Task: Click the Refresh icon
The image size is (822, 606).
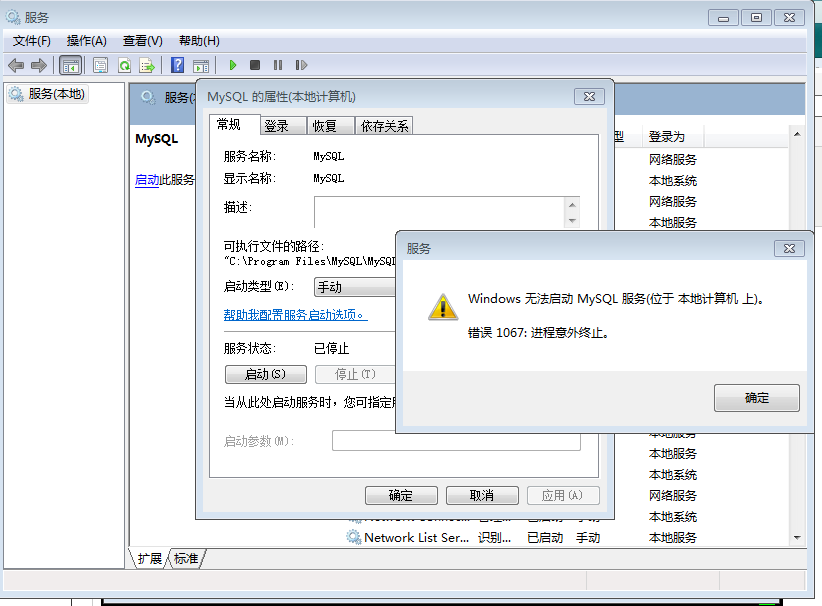Action: (x=124, y=64)
